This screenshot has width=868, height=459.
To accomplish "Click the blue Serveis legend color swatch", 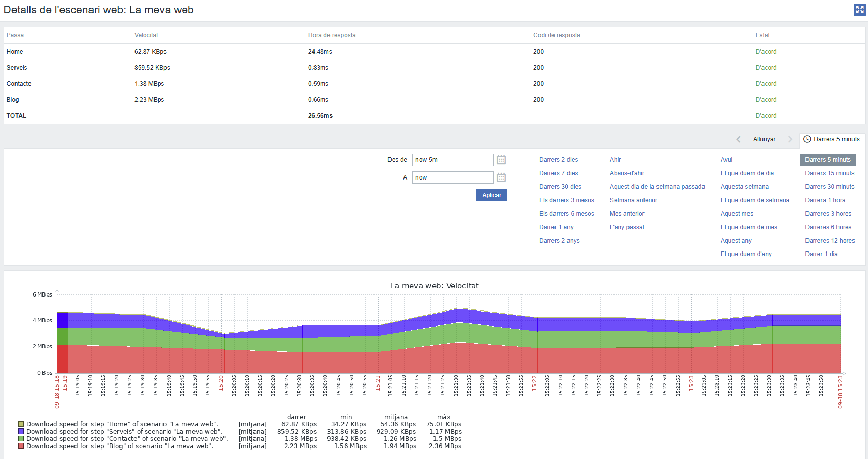I will tap(21, 432).
